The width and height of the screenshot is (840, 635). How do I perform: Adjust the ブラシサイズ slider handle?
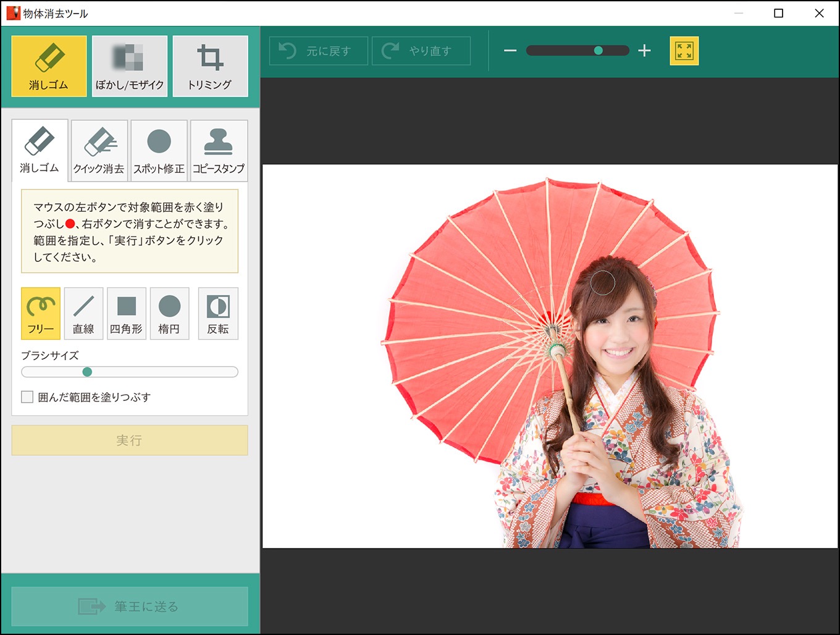point(87,372)
